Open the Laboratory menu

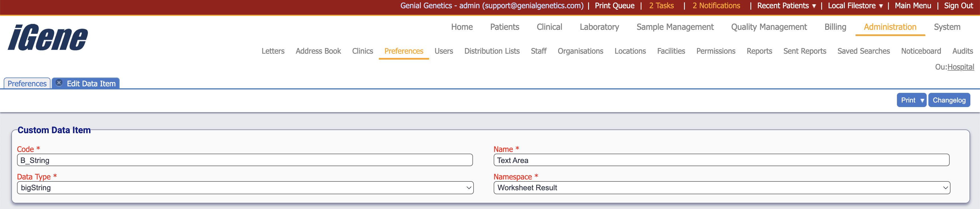[599, 27]
